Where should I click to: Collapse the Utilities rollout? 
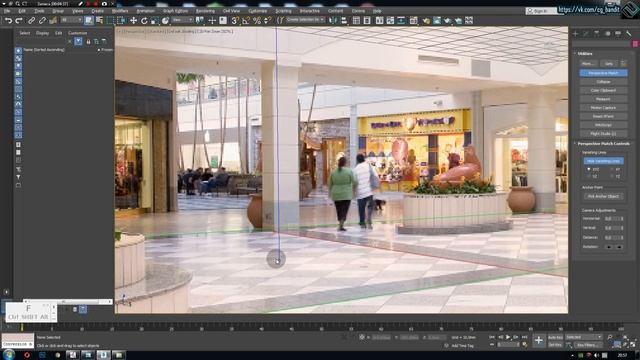585,53
